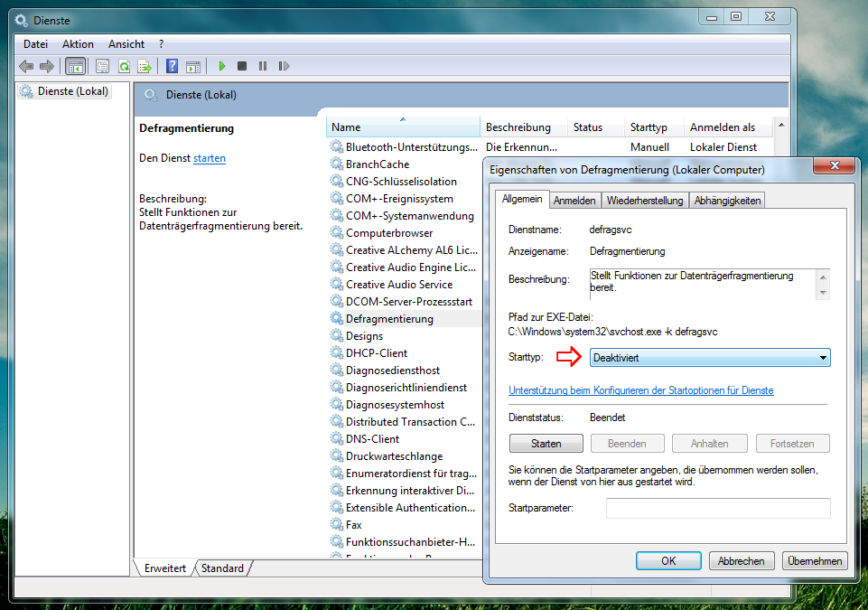868x610 pixels.
Task: Click the Startparameter input field
Action: 719,508
